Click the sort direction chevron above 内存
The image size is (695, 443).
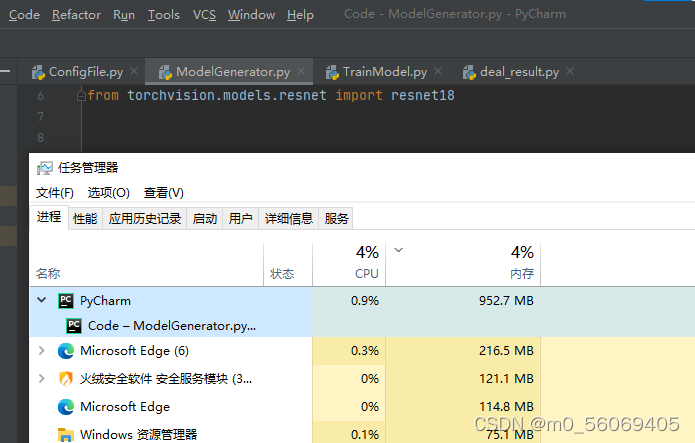coord(398,250)
